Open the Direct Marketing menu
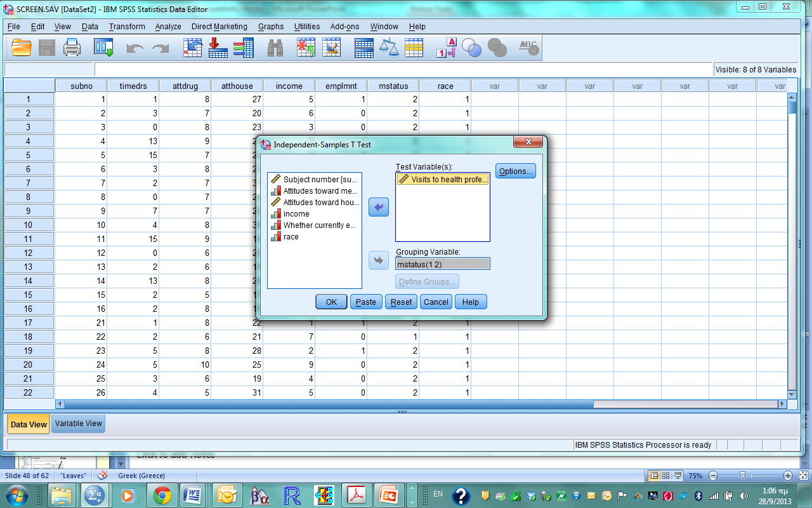 click(x=219, y=27)
